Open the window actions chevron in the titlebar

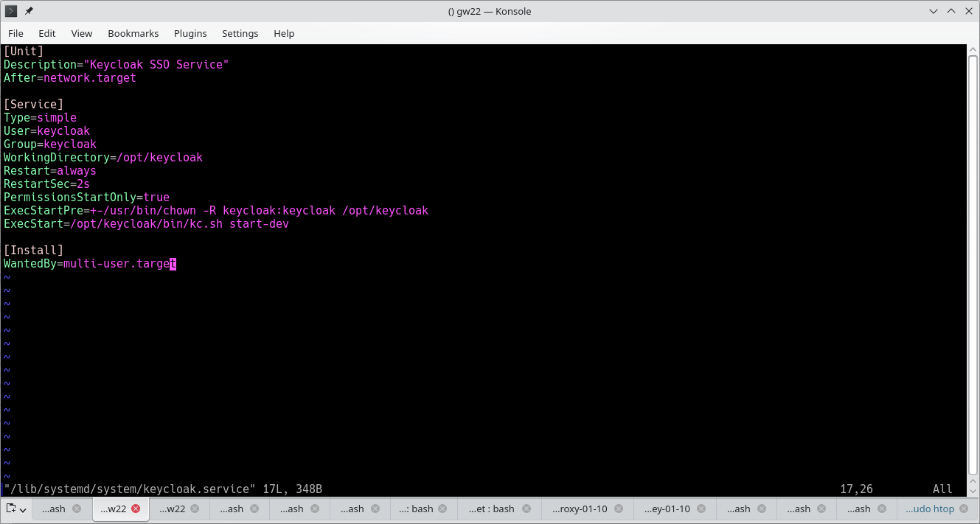(933, 11)
